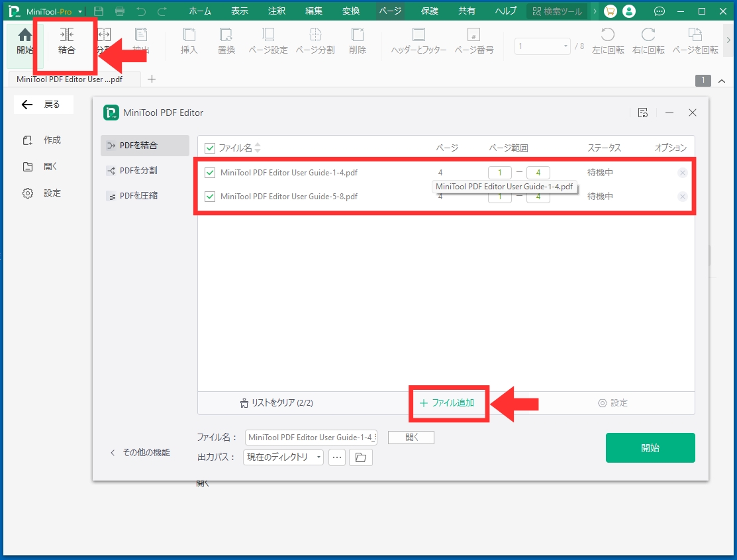Go back to その他の機能
737x560 pixels.
click(140, 452)
